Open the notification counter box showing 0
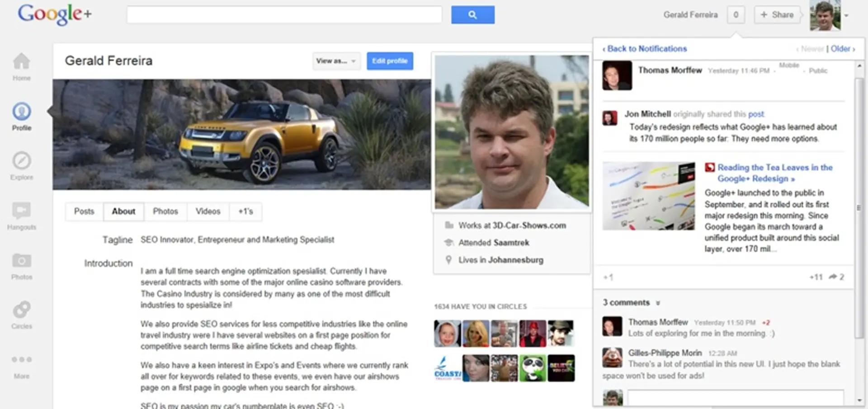Image resolution: width=868 pixels, height=409 pixels. tap(736, 15)
